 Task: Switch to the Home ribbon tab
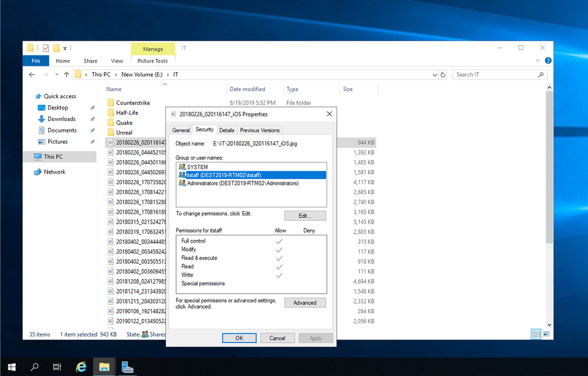point(62,61)
